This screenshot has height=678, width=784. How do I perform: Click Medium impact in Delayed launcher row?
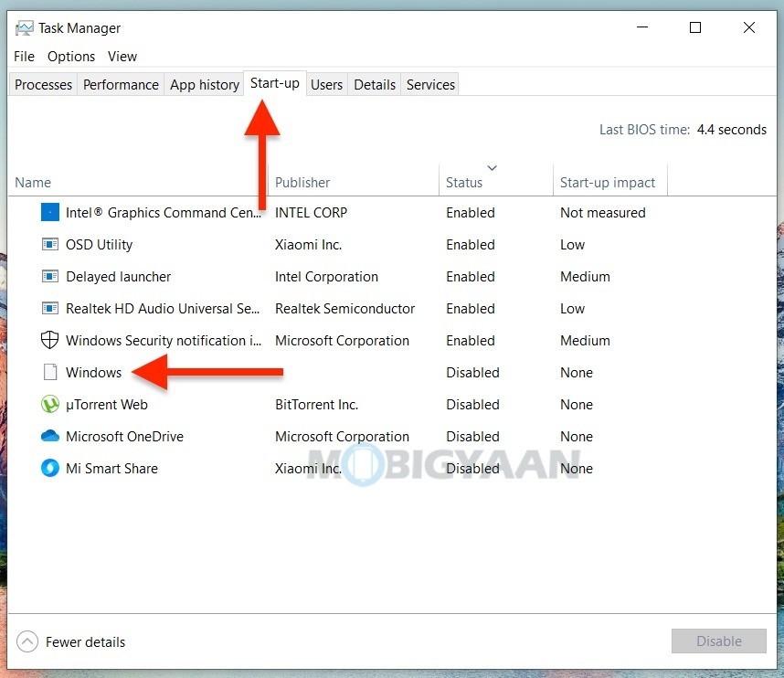[585, 277]
